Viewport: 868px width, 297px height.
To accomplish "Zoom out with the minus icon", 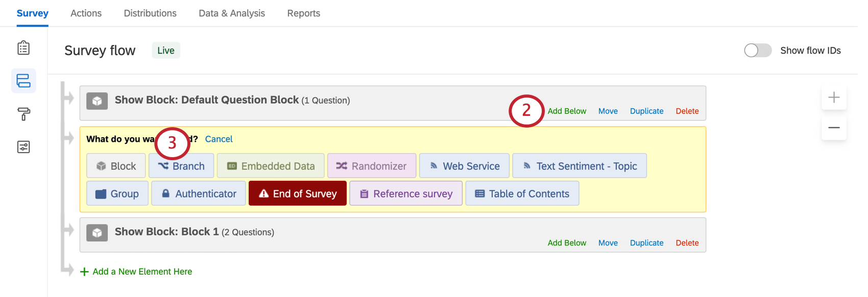I will pos(834,128).
